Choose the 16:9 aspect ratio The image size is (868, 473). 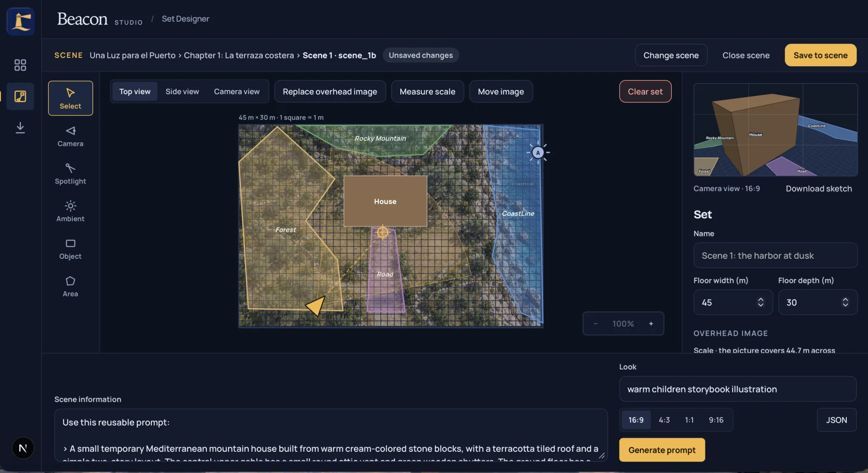click(x=636, y=420)
